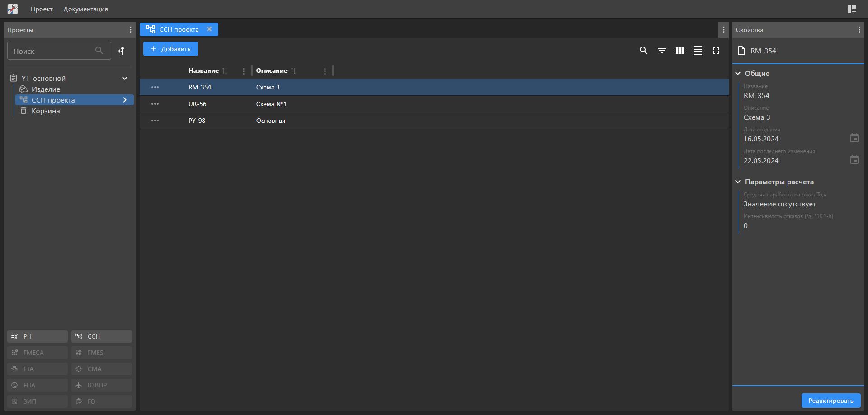The width and height of the screenshot is (868, 415).
Task: Click the Добавить button
Action: click(x=170, y=49)
